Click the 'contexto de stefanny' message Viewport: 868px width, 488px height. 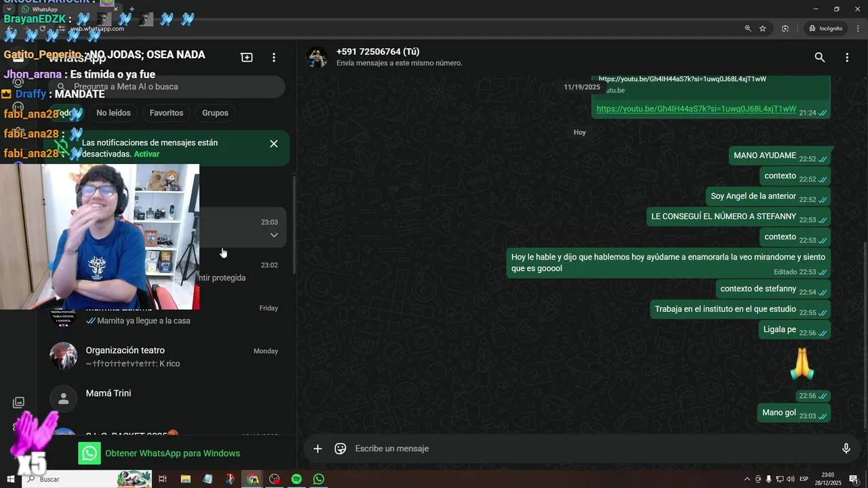click(773, 289)
